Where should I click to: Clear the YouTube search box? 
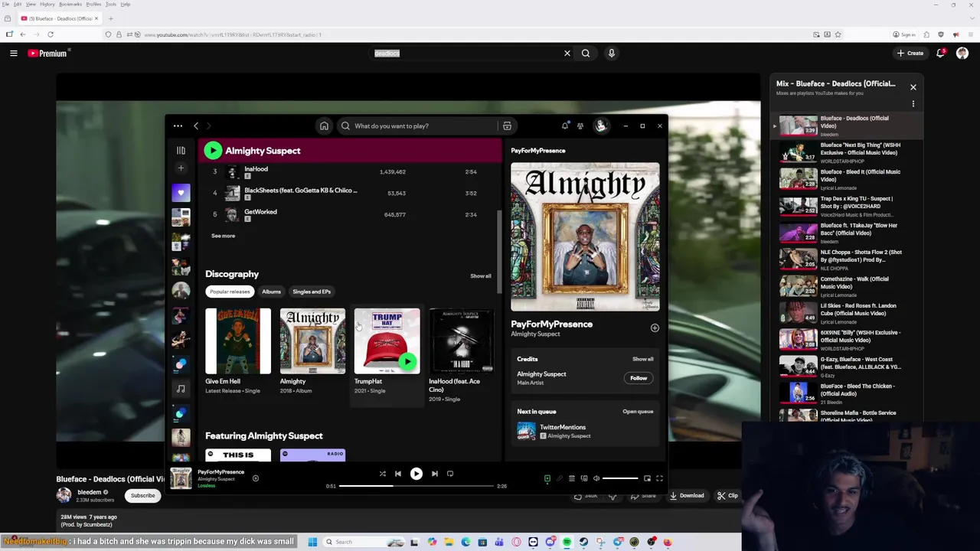tap(567, 54)
